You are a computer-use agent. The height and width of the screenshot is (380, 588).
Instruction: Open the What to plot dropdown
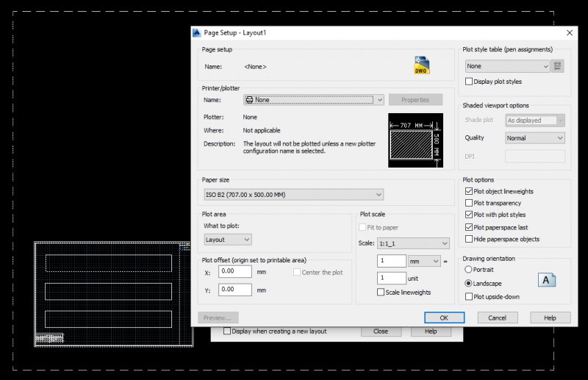[x=228, y=240]
